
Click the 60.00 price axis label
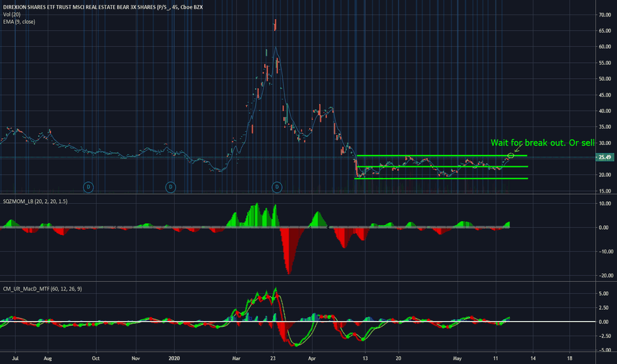coord(605,46)
